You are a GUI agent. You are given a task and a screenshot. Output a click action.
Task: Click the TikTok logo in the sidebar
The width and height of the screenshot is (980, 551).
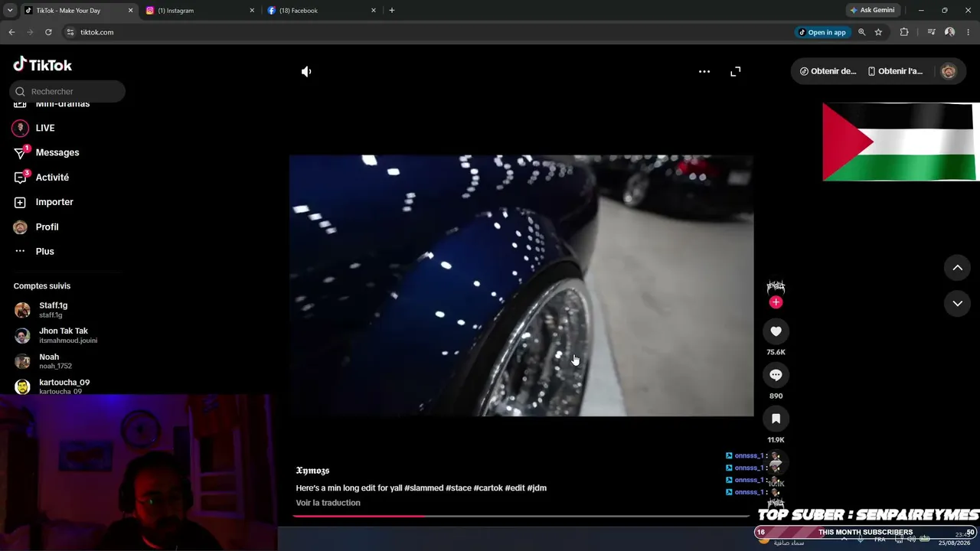click(x=43, y=65)
